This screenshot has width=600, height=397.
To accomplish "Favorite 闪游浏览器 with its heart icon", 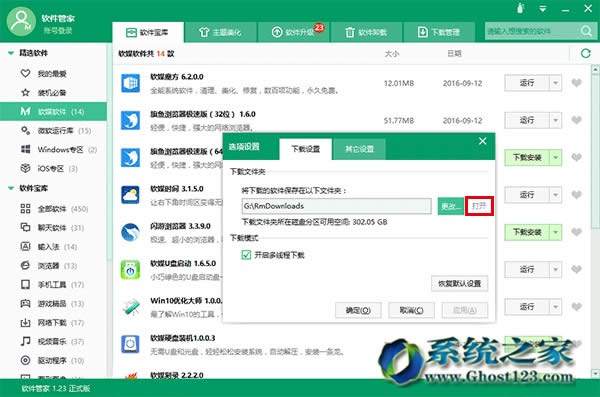I will click(577, 232).
